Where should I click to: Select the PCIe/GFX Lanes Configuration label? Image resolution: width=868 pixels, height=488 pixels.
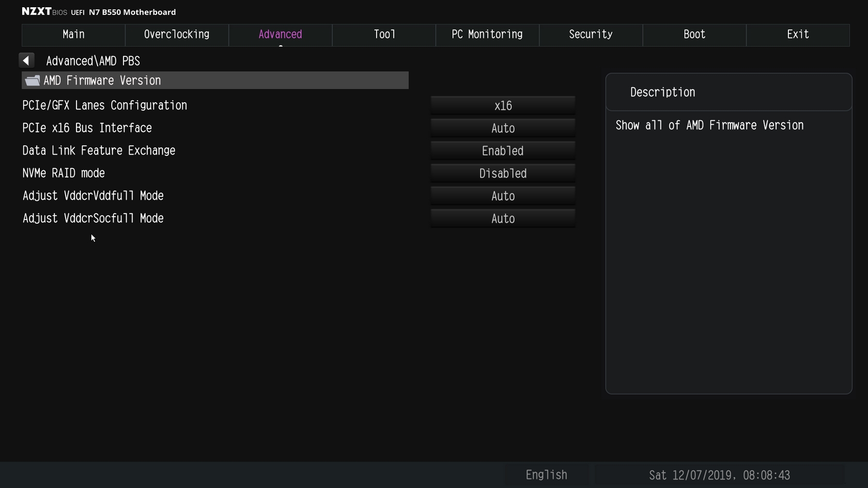[104, 105]
